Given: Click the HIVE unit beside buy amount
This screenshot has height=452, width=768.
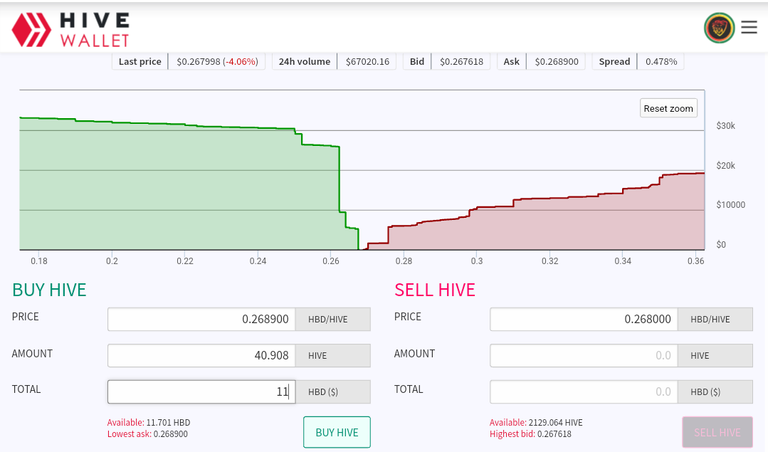Looking at the screenshot, I should (x=333, y=356).
